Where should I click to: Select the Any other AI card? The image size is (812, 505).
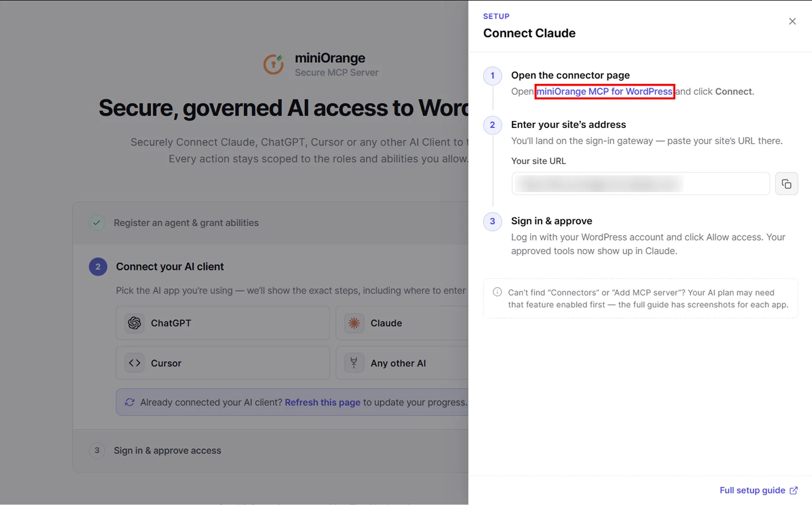[402, 363]
